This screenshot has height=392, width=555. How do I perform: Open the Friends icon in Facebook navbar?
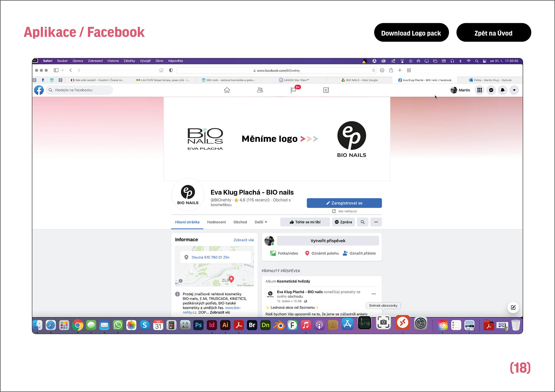tap(260, 90)
